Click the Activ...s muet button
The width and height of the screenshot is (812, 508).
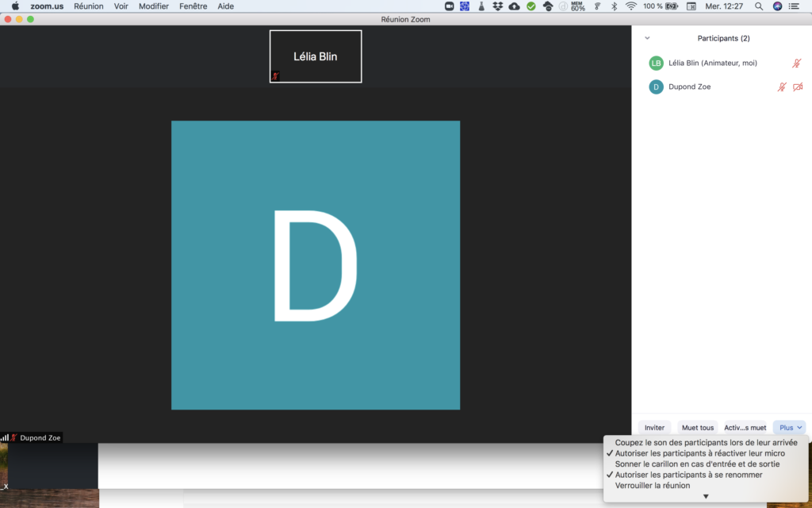(745, 428)
